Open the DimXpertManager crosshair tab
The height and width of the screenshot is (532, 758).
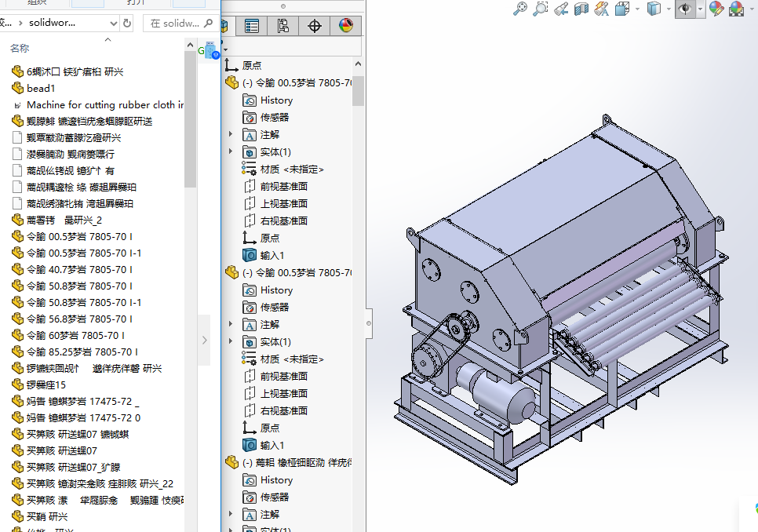(x=315, y=26)
